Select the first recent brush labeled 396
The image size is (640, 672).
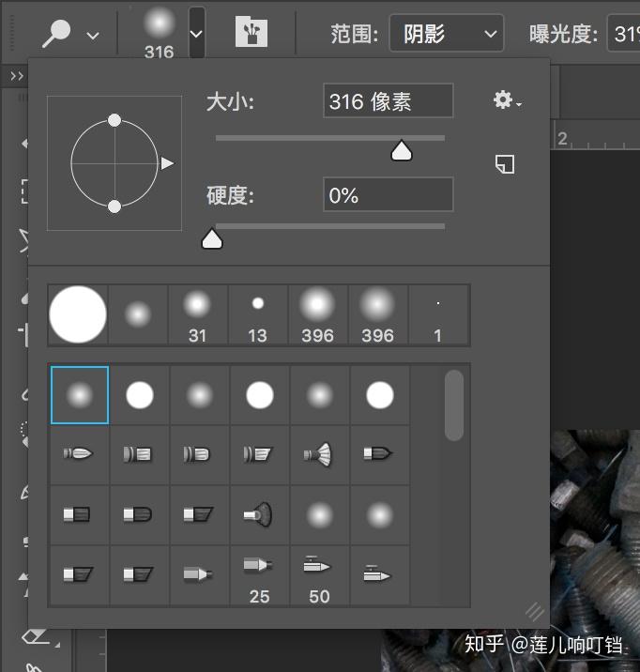click(317, 314)
